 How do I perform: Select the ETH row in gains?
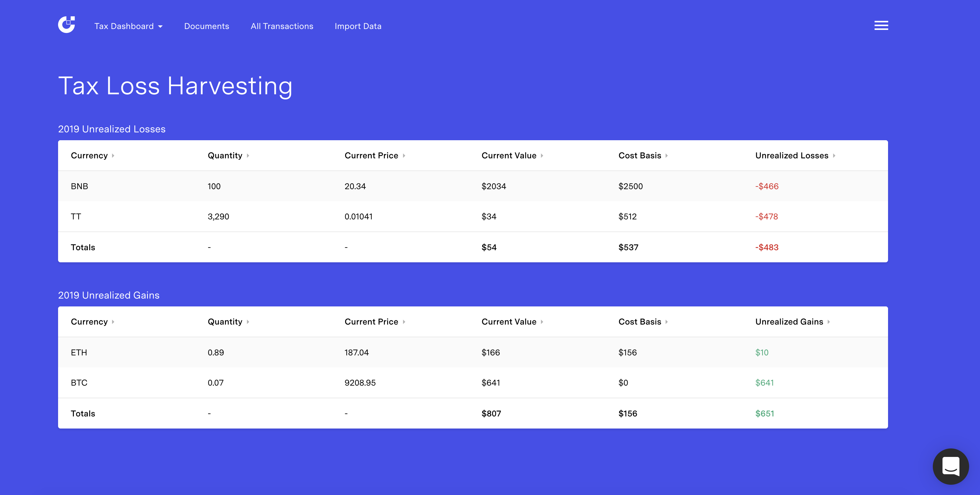coord(79,352)
